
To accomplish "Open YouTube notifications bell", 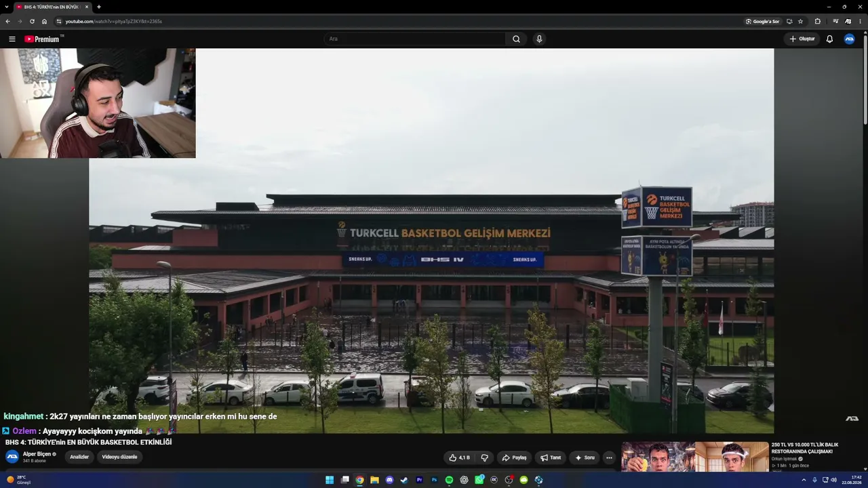I will tap(829, 39).
